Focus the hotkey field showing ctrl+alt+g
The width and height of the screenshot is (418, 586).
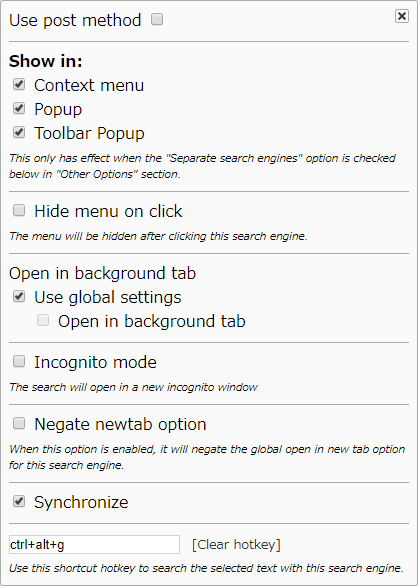[x=94, y=545]
